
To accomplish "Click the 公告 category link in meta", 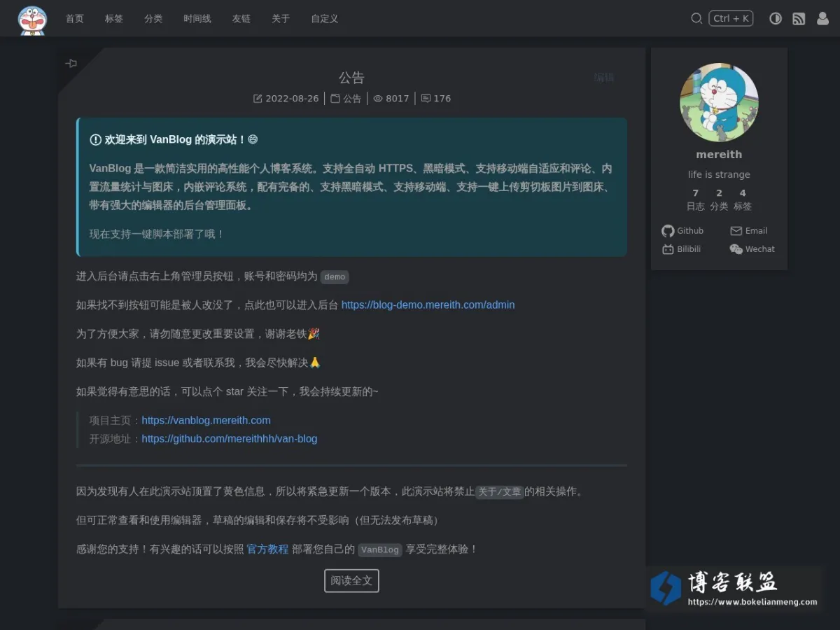I will point(352,99).
